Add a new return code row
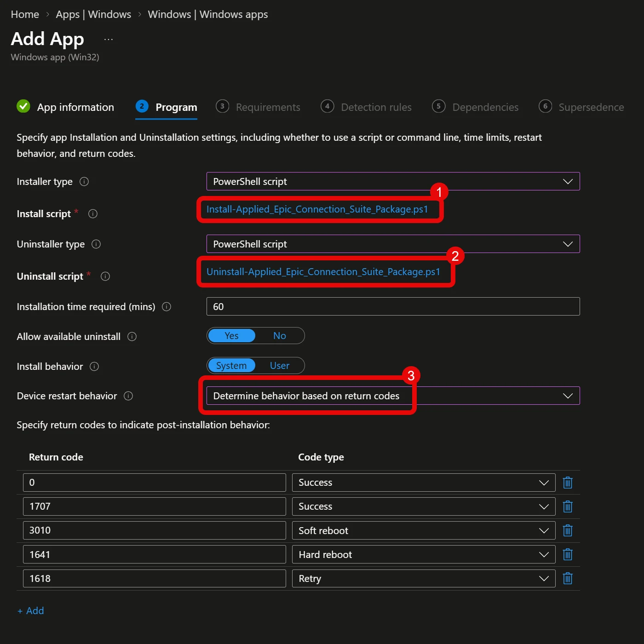Viewport: 644px width, 644px height. point(30,611)
